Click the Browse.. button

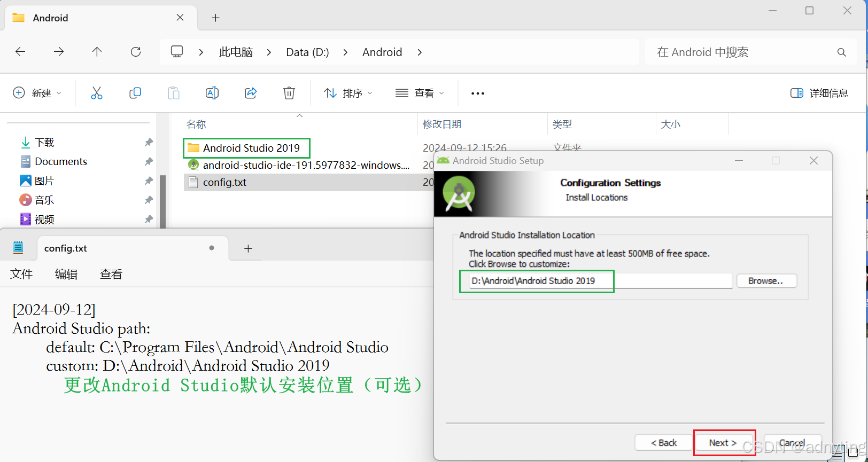pos(766,281)
